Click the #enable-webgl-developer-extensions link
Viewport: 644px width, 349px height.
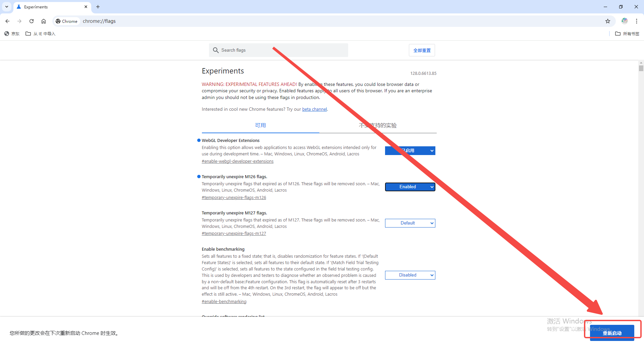tap(237, 161)
